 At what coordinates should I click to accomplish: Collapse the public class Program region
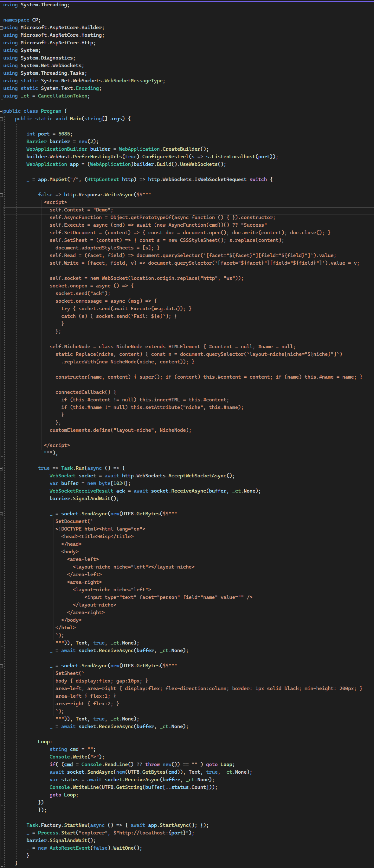(1, 111)
